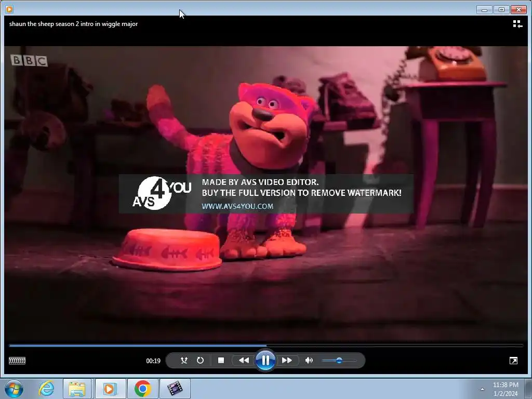This screenshot has width=532, height=399.
Task: Mute the speaker volume icon
Action: (x=309, y=361)
